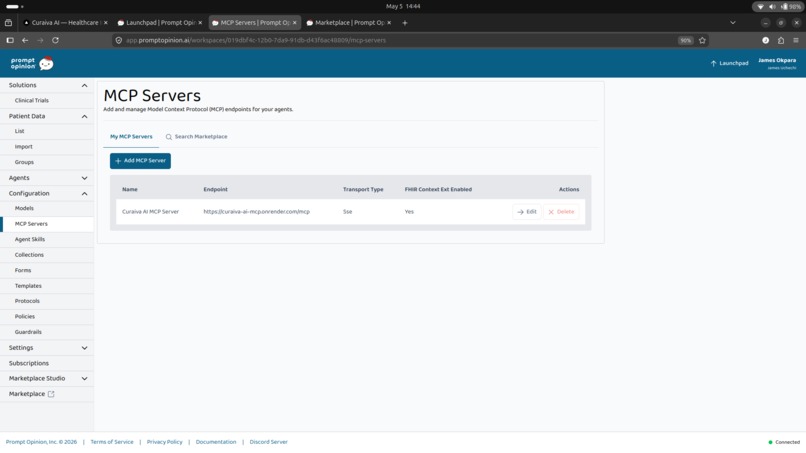The width and height of the screenshot is (806, 453).
Task: Delete the Curaiva AI MCP Server
Action: click(561, 212)
